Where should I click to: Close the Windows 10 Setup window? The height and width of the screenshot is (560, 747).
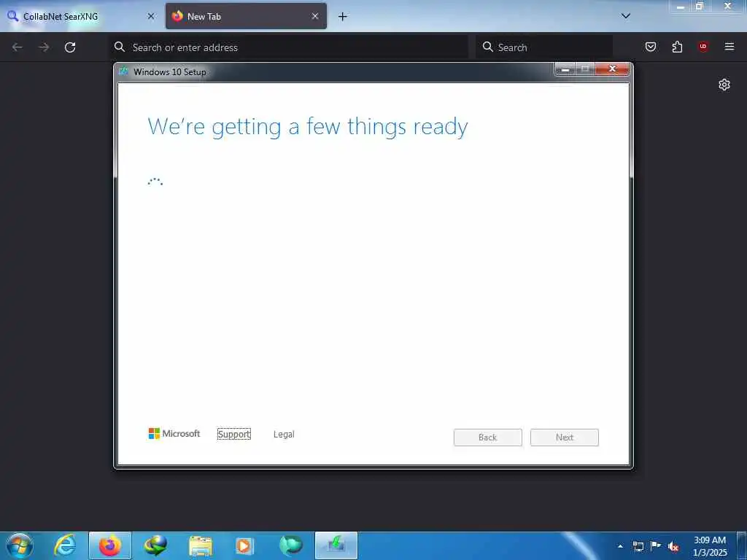coord(613,69)
